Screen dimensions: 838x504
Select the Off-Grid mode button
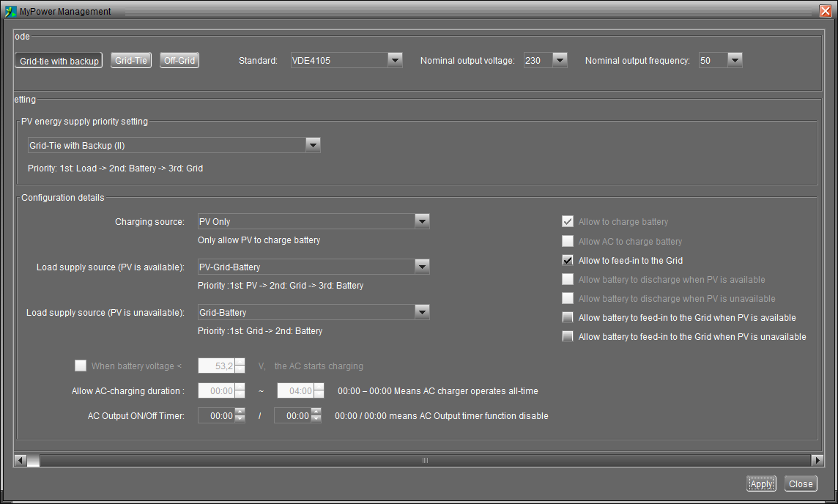(179, 60)
